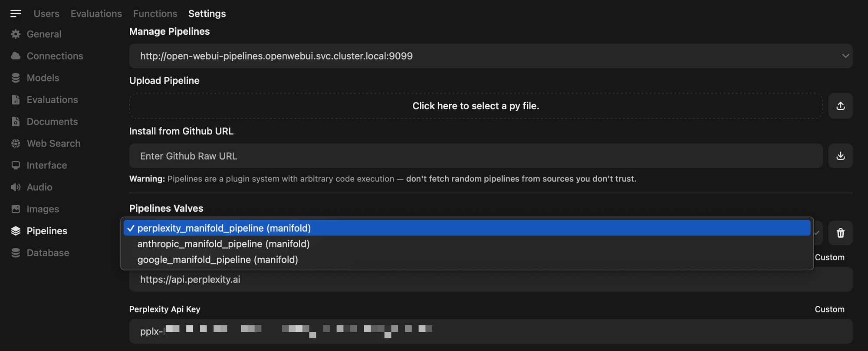Select anthropic_manifold_pipeline from the list
This screenshot has height=351, width=868.
tap(223, 244)
